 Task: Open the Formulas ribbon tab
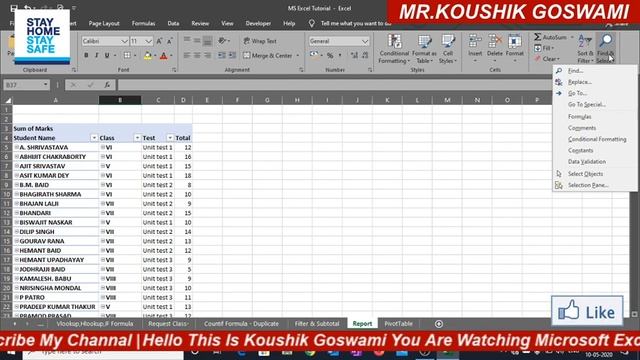tap(143, 24)
